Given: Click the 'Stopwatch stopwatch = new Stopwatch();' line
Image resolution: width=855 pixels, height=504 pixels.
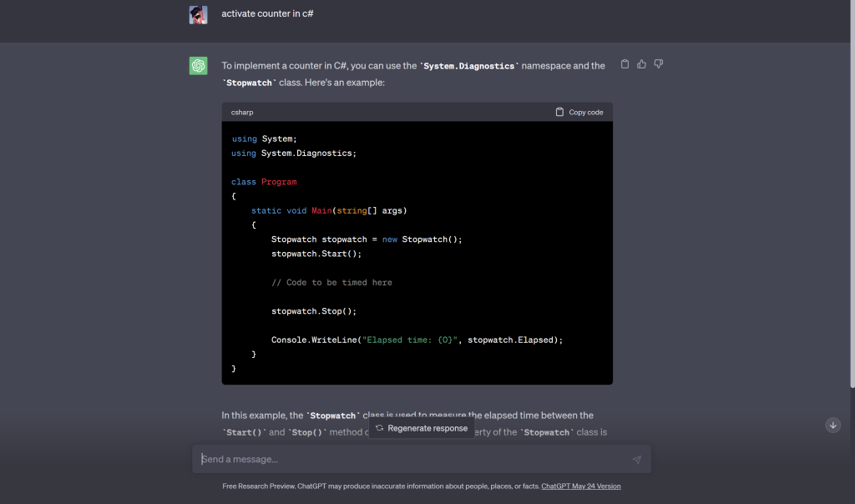Looking at the screenshot, I should coord(367,239).
